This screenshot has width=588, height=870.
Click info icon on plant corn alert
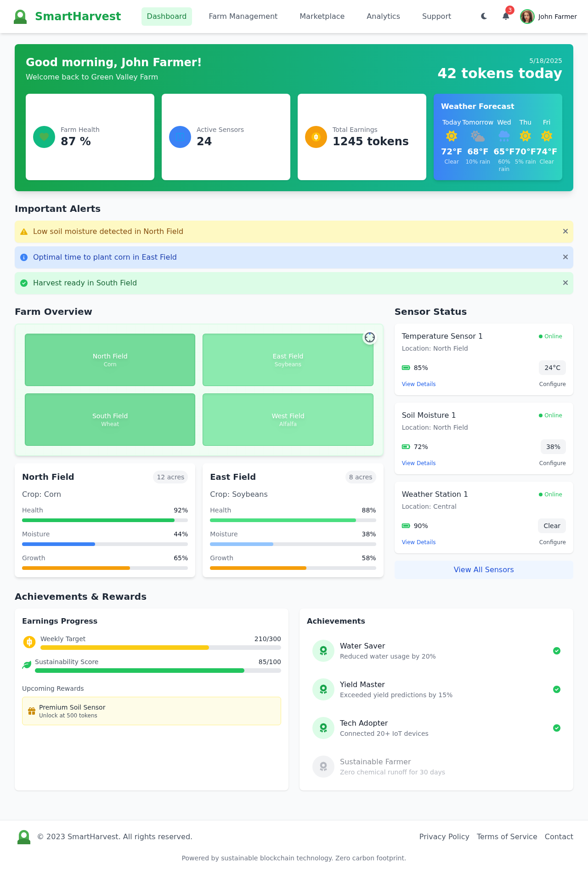pos(24,257)
